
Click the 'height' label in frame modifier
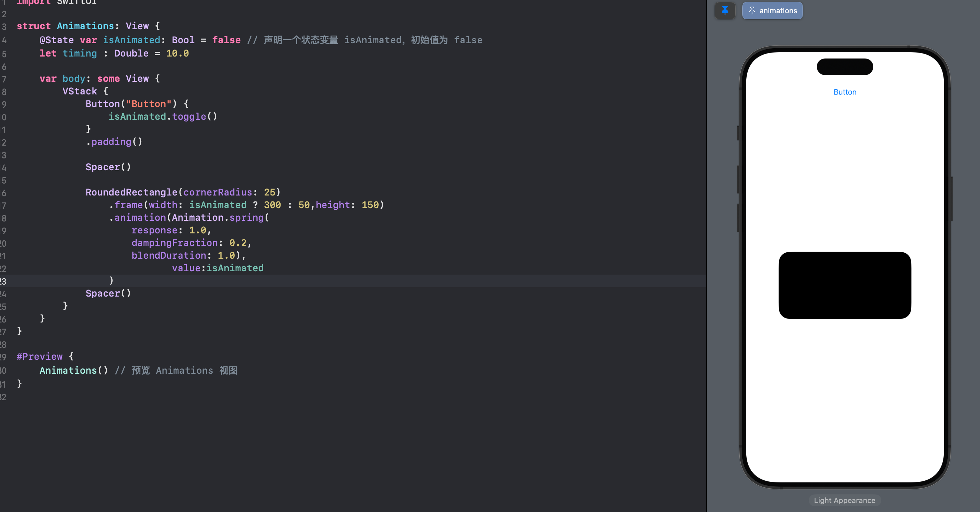(333, 205)
